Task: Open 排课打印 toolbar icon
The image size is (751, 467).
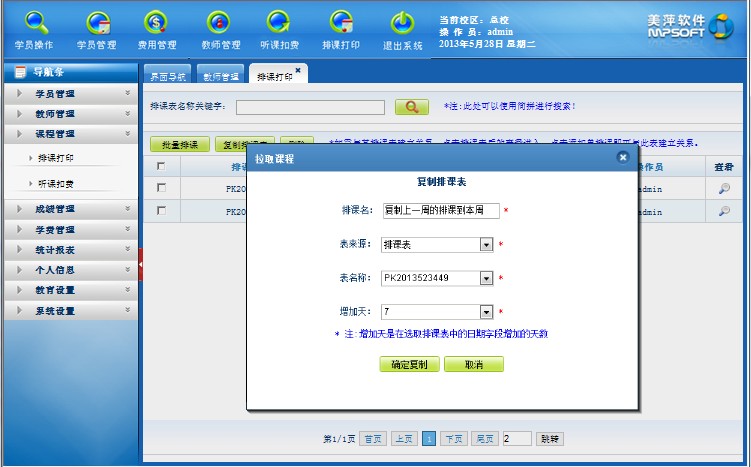Action: (341, 24)
